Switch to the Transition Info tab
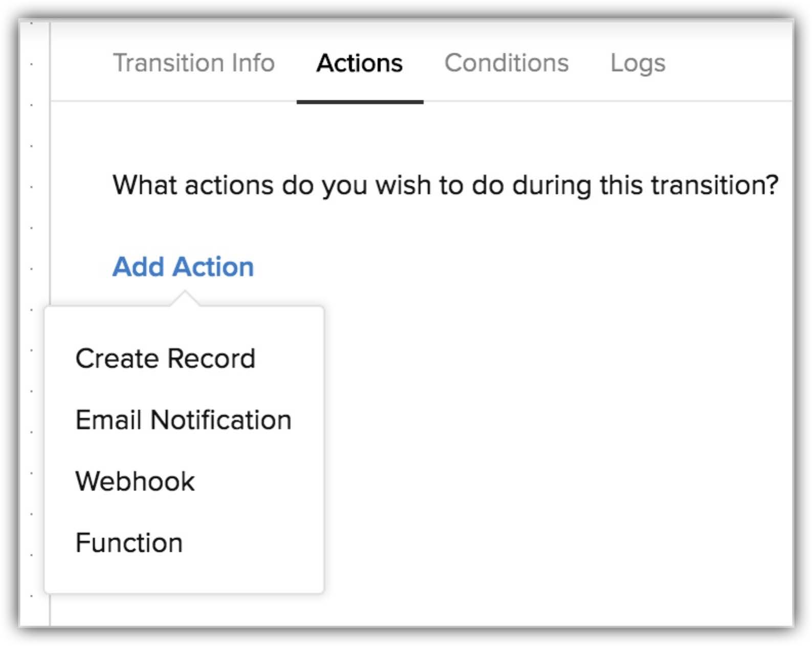 (x=193, y=63)
